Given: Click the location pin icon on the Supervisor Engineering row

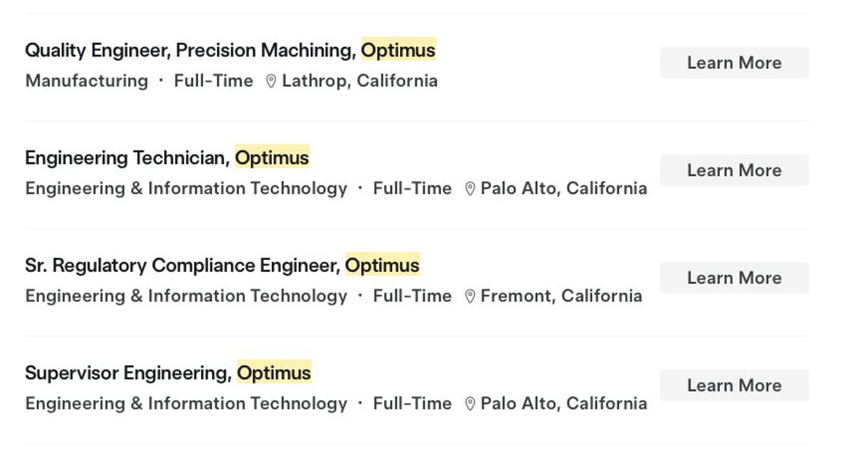Looking at the screenshot, I should tap(469, 403).
